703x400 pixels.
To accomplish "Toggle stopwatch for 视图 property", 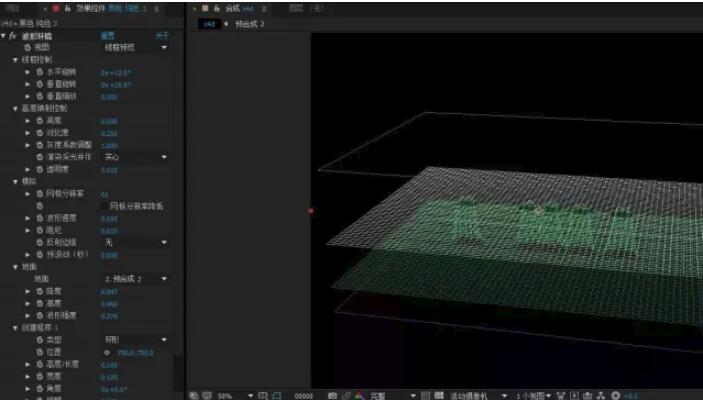I will (x=27, y=47).
